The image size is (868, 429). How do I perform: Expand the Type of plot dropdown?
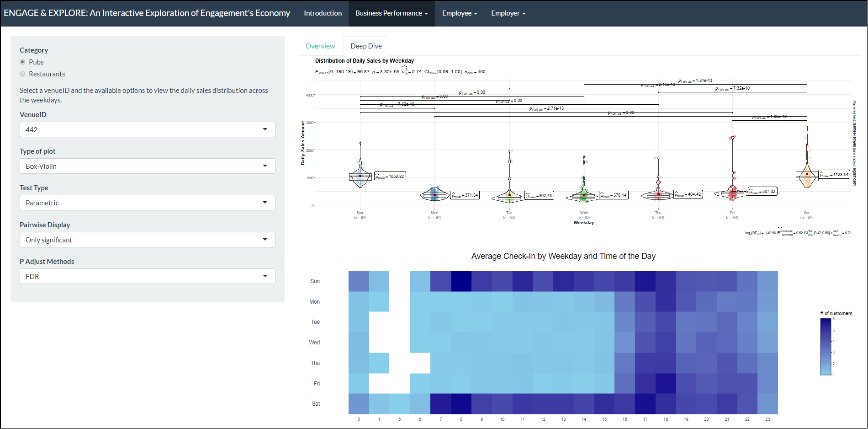click(x=147, y=166)
